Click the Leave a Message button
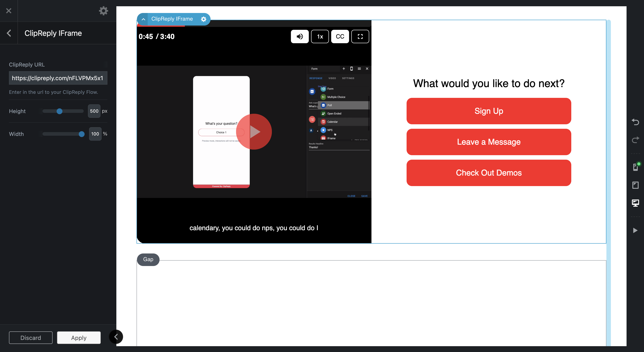Screen dimensions: 644x352 (488, 142)
